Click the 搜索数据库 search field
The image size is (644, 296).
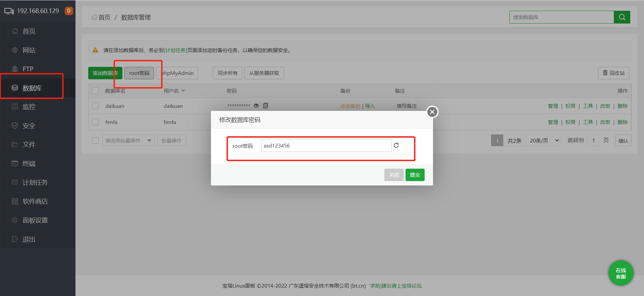[561, 17]
